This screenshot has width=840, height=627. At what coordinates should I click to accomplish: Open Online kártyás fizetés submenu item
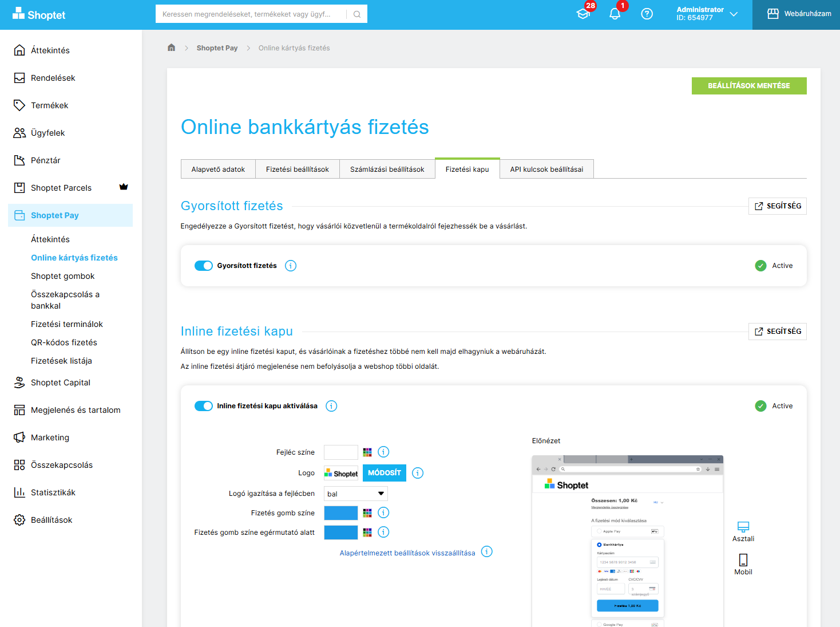pos(74,258)
